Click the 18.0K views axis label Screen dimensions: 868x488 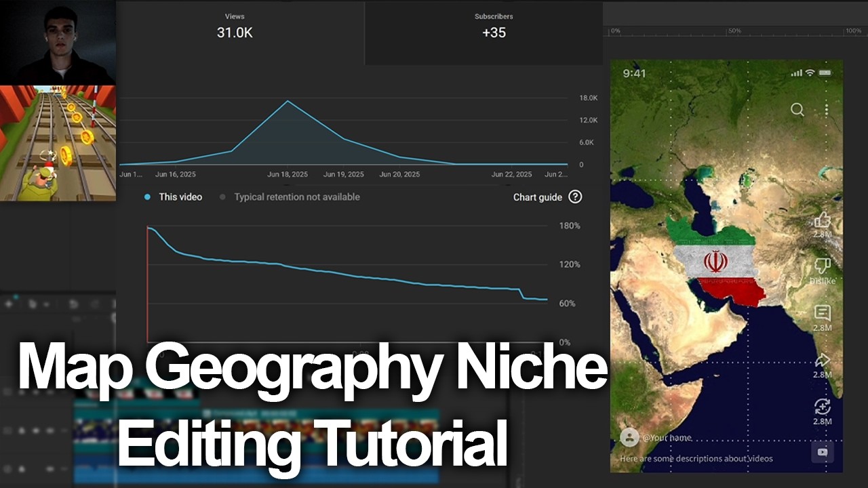589,98
